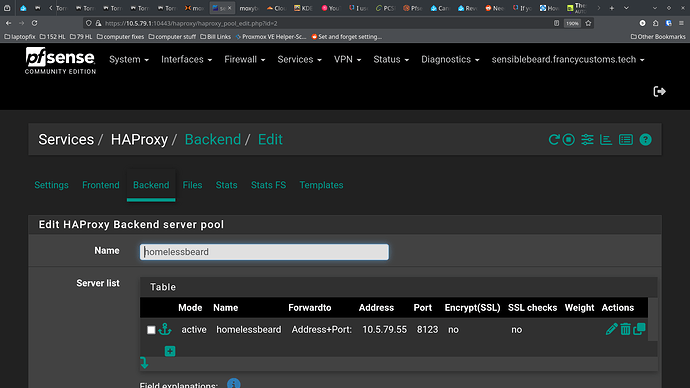Click the Edit breadcrumb link
Viewport: 690px width, 388px height.
pyautogui.click(x=270, y=139)
